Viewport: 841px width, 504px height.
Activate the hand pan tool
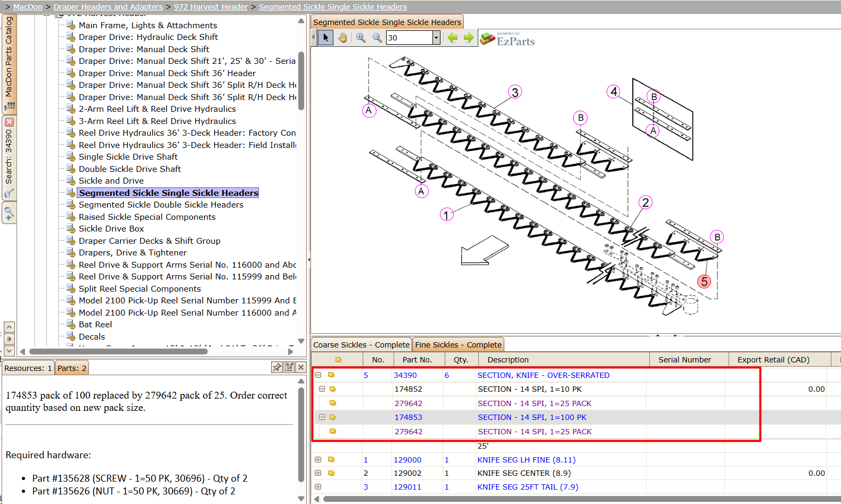(x=342, y=38)
